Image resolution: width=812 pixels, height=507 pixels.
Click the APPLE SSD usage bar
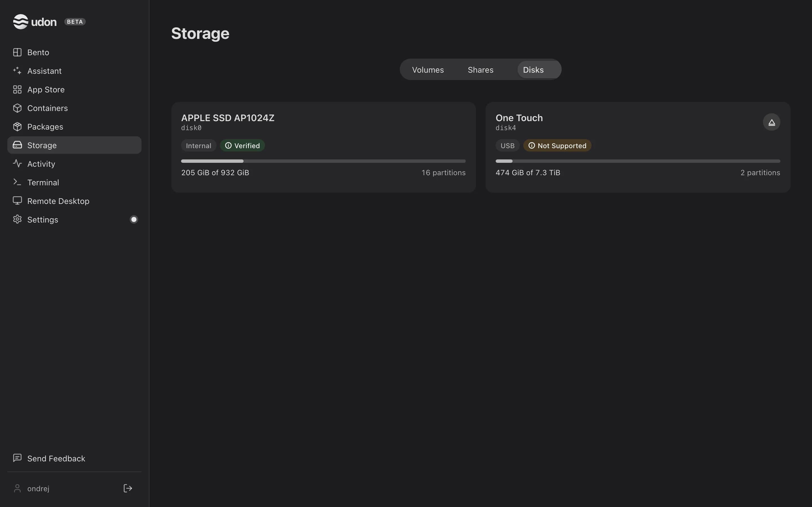[323, 161]
